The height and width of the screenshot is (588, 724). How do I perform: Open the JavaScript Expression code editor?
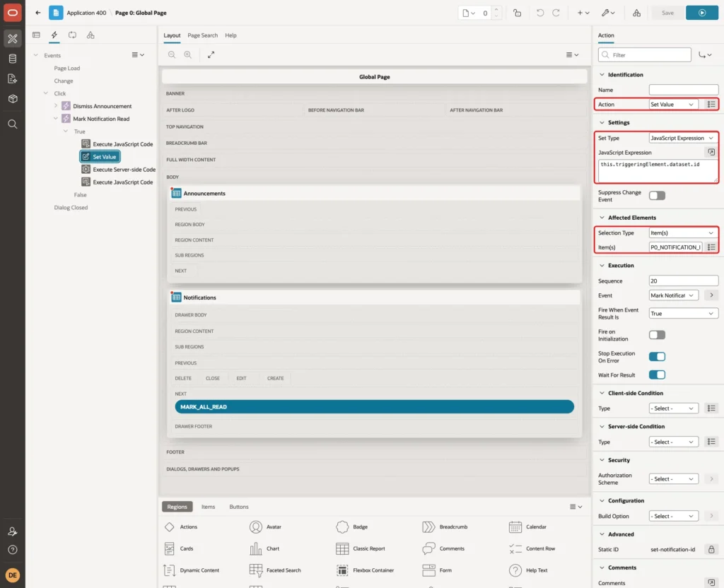[711, 153]
